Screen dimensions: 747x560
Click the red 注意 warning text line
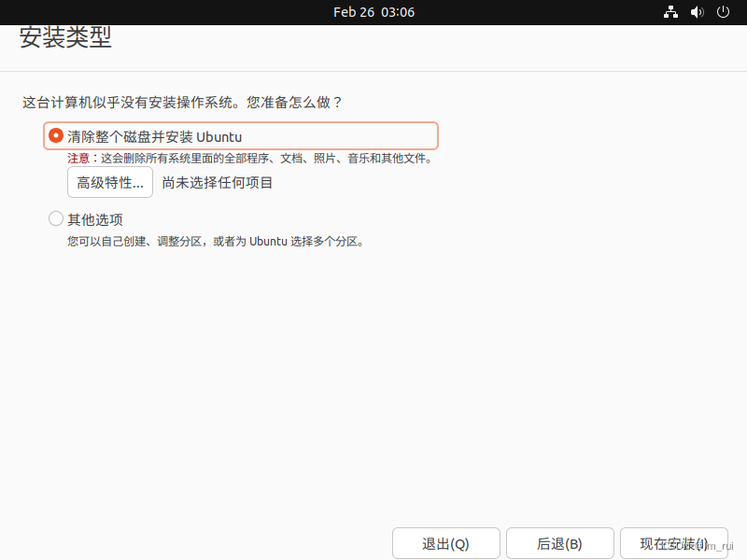(249, 158)
